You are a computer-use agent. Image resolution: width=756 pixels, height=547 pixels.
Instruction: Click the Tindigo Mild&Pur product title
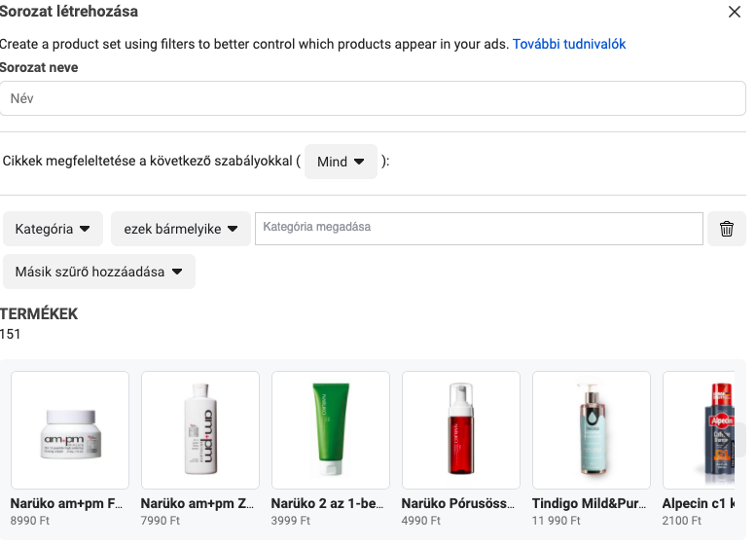click(x=589, y=503)
